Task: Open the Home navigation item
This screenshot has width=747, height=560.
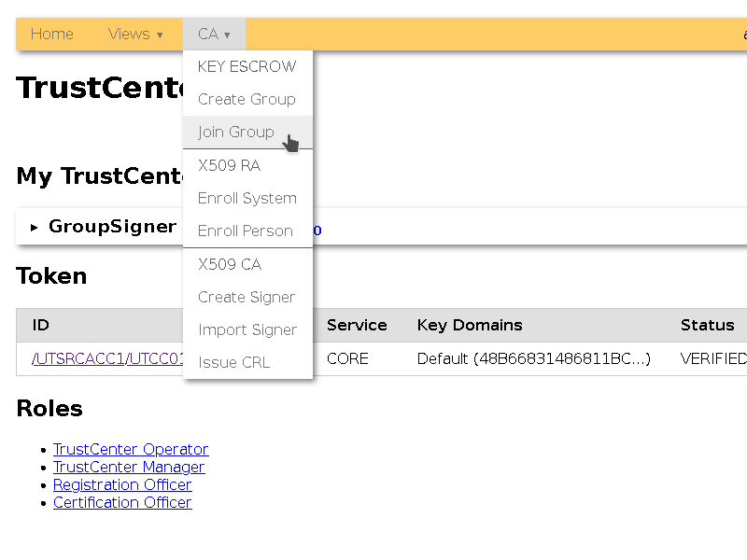Action: [51, 35]
